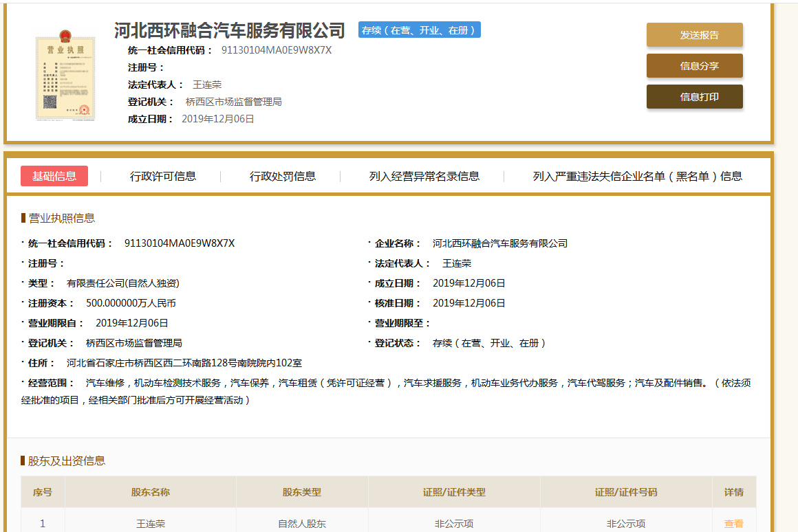Click shareholder type cell 自然人股东

tap(302, 523)
